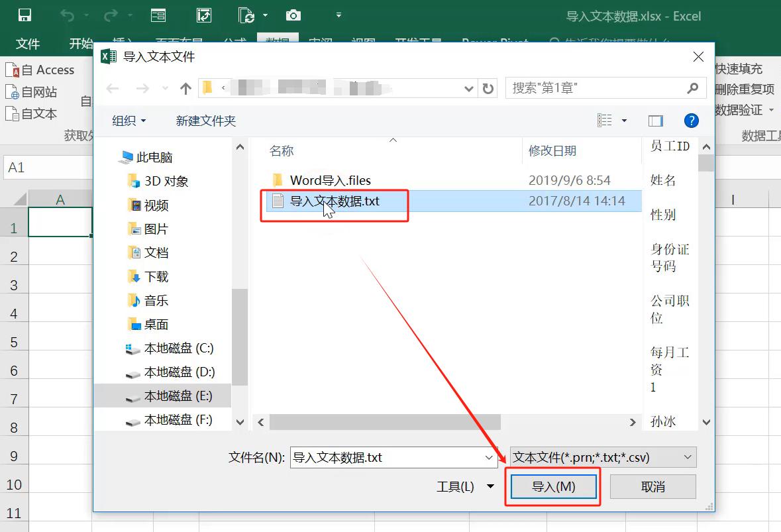Click the Save icon in Excel toolbar
This screenshot has height=532, width=781.
25,15
